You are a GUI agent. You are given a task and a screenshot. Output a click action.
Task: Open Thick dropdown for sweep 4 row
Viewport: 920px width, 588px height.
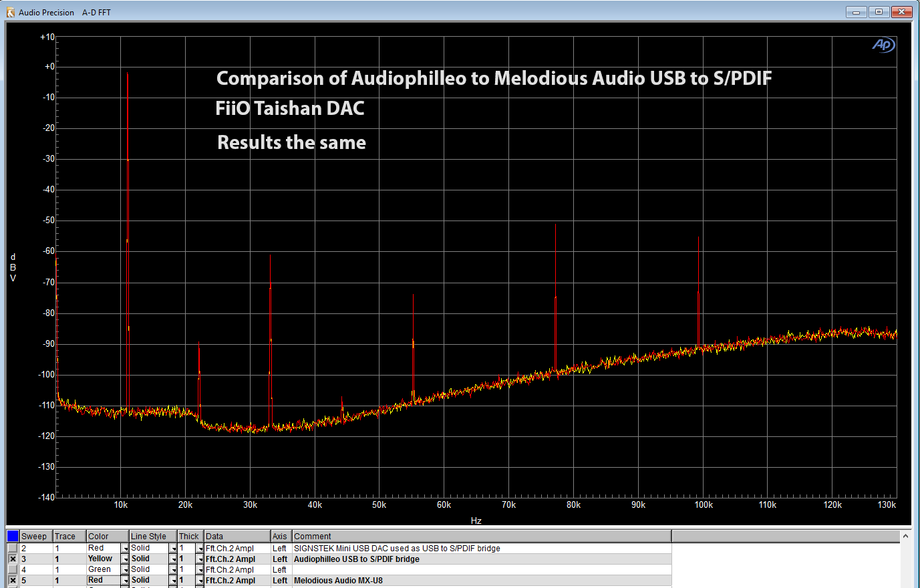pos(200,569)
